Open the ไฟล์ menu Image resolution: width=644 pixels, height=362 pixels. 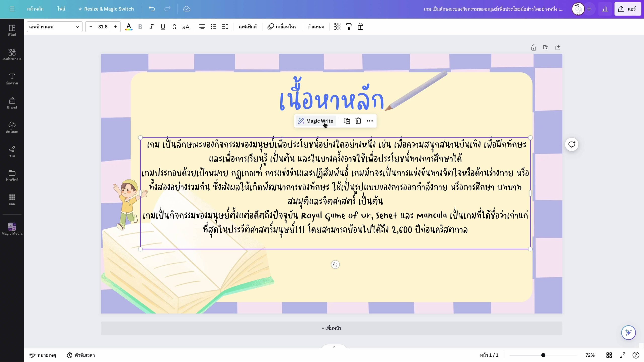[61, 9]
